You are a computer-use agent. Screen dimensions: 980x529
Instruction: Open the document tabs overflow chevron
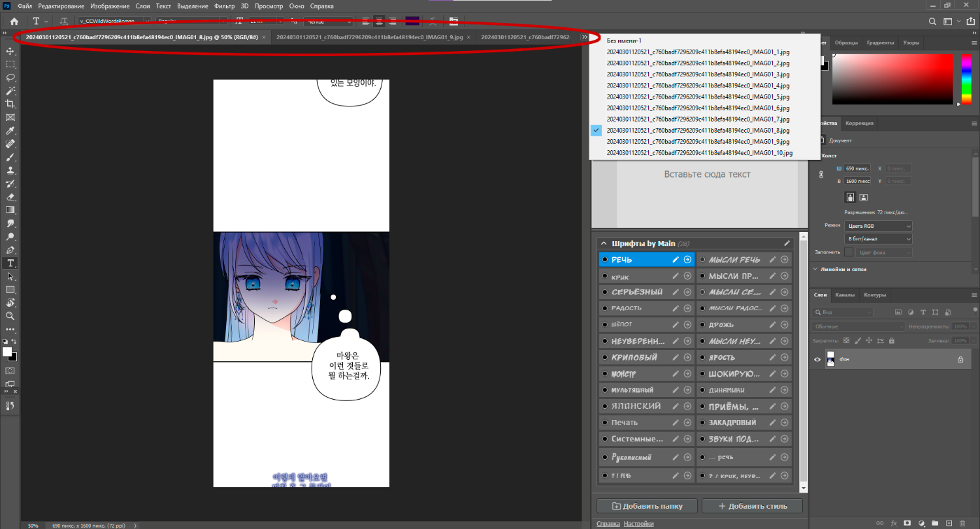click(585, 37)
